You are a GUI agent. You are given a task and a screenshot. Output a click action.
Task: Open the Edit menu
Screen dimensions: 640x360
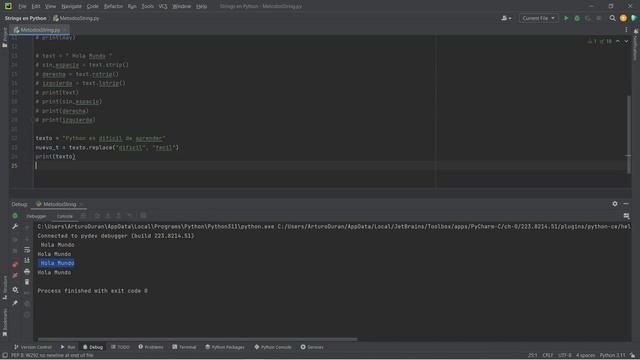(36, 6)
